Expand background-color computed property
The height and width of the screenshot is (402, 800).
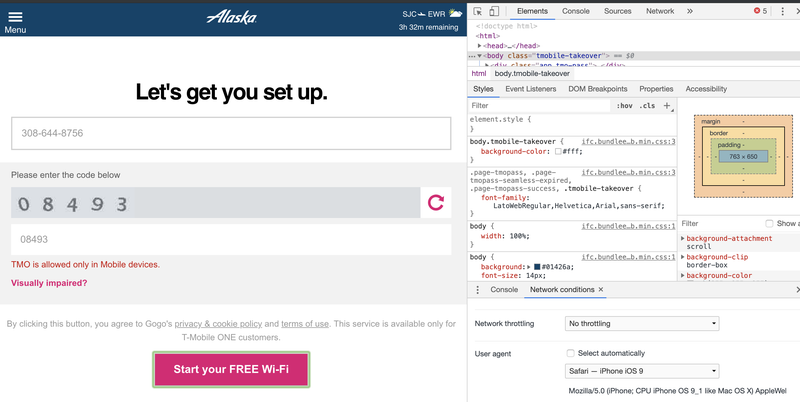(x=683, y=275)
